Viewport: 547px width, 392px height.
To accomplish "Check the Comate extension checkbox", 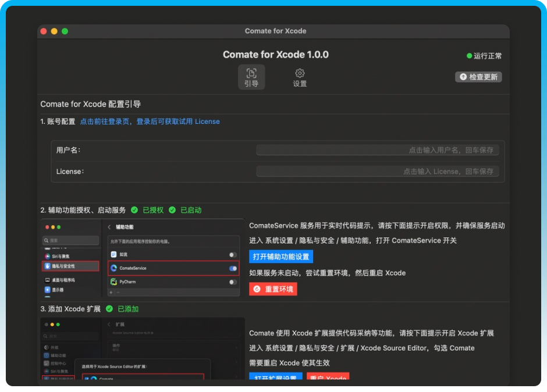I will coord(86,379).
